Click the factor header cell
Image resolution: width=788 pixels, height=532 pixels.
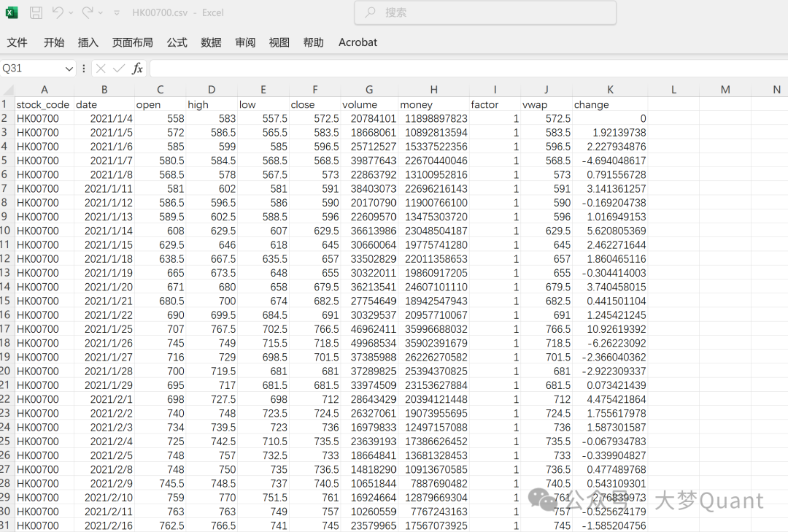click(495, 104)
